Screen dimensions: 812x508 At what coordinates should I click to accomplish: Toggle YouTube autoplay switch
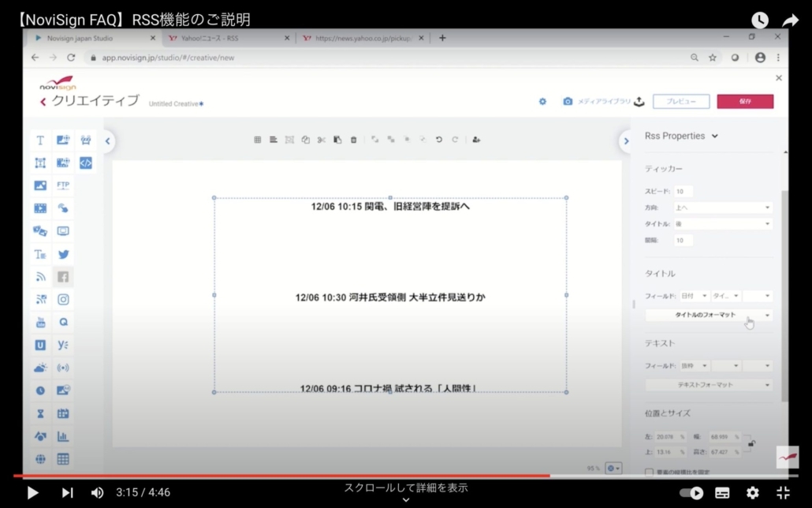pos(691,492)
